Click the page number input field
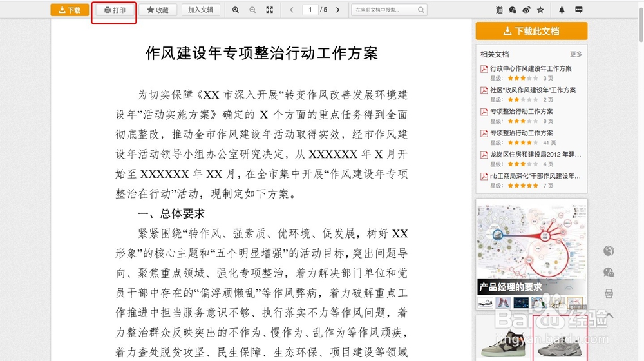 pyautogui.click(x=310, y=10)
